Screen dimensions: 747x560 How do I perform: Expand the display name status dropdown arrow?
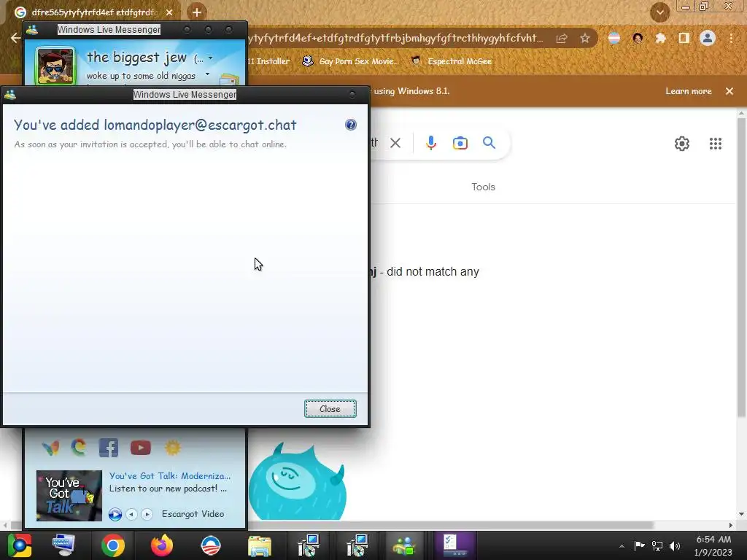211,58
